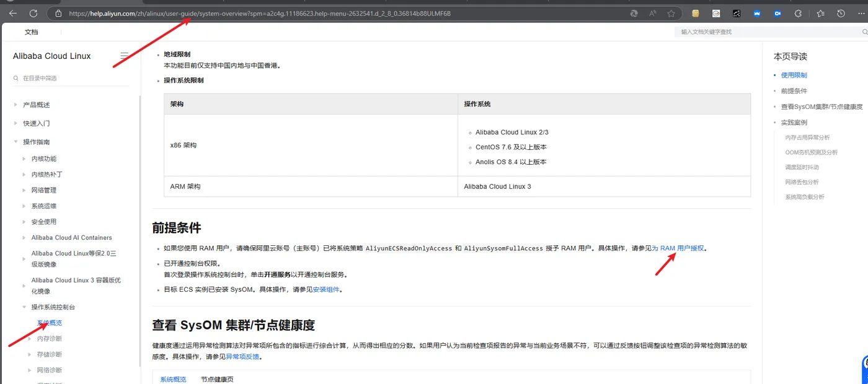
Task: Click CentOS 7.6 及以上版本 list entry
Action: point(511,147)
